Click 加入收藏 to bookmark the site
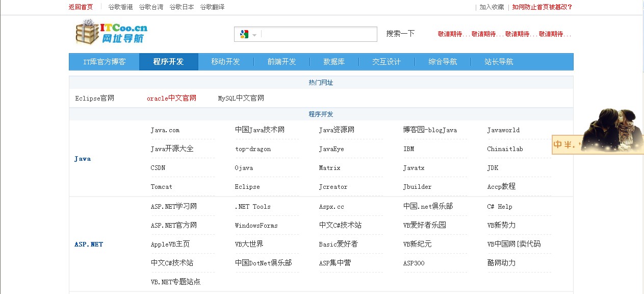644x294 pixels. 492,7
